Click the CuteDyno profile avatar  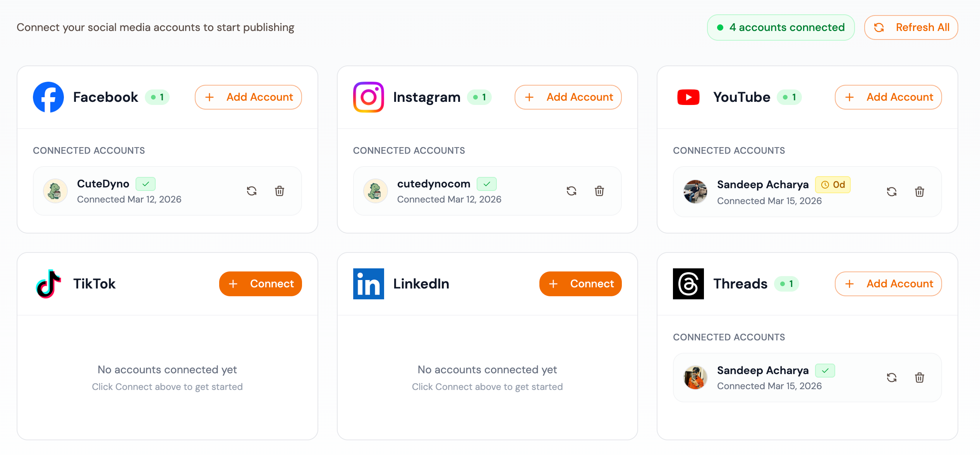55,191
